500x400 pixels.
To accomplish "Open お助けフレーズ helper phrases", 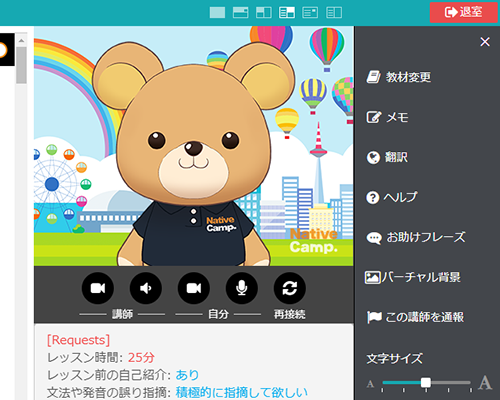I will [416, 237].
